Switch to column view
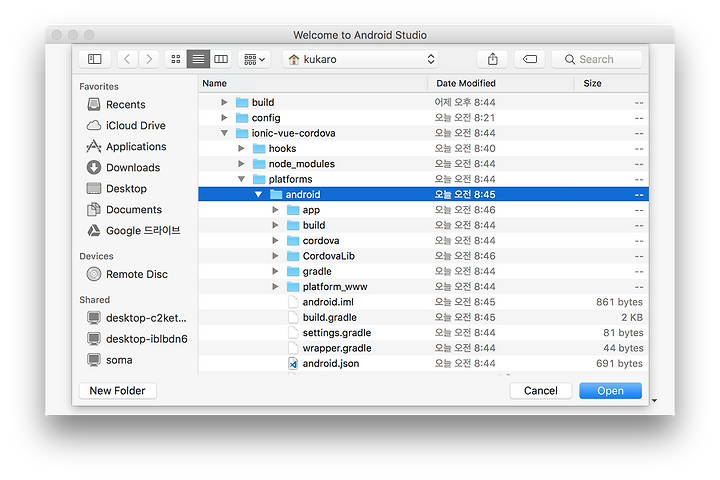 tap(221, 59)
